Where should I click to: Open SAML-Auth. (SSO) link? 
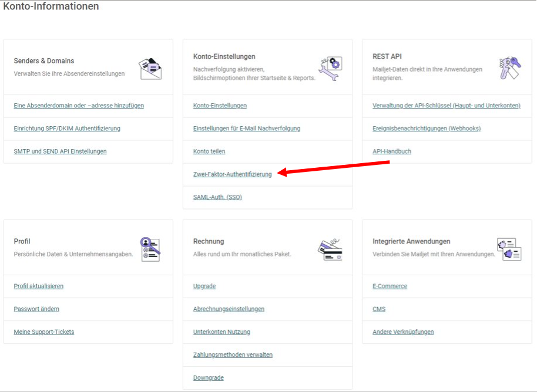click(x=217, y=197)
